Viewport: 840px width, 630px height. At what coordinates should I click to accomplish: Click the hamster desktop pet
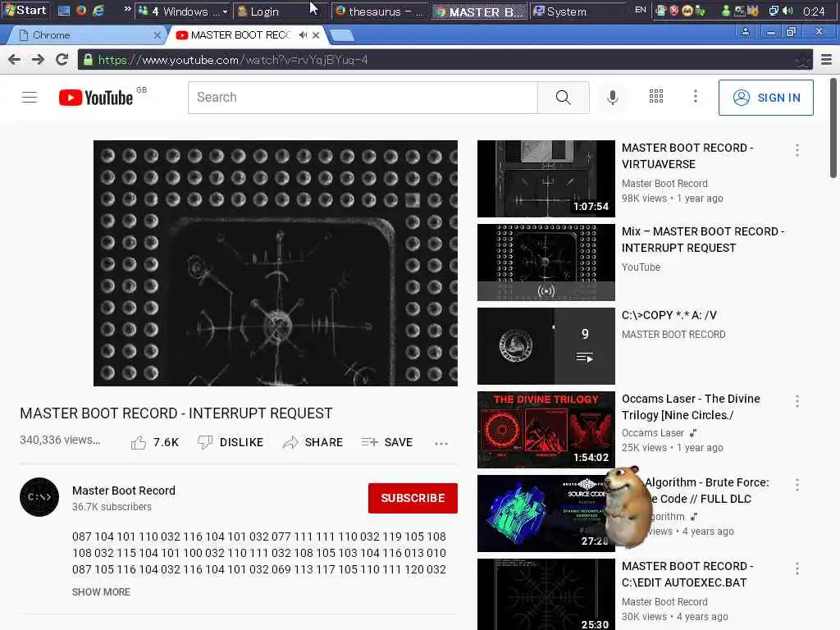[628, 506]
